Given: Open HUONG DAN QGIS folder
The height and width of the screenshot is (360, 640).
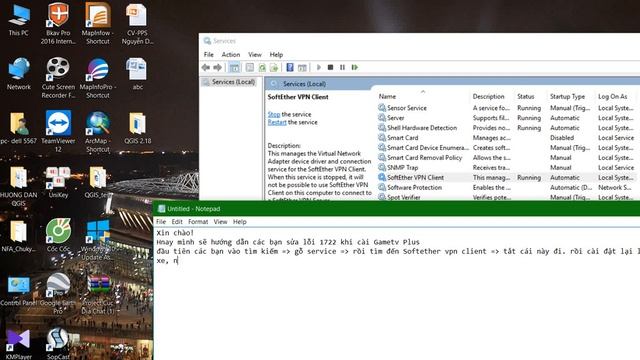Looking at the screenshot, I should pos(18,186).
